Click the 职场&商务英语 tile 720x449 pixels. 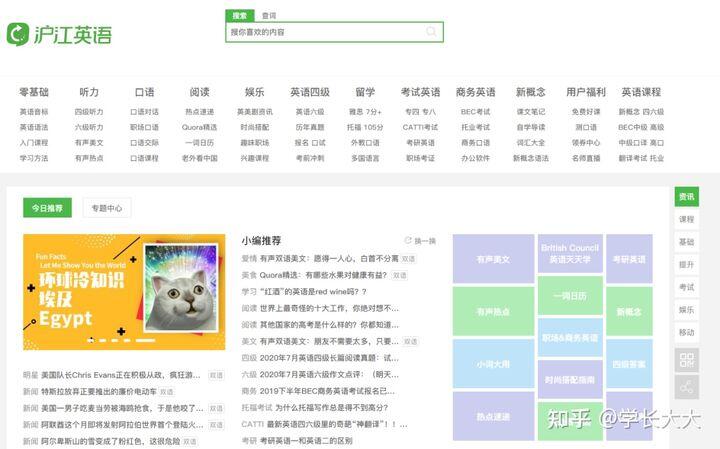coord(570,338)
